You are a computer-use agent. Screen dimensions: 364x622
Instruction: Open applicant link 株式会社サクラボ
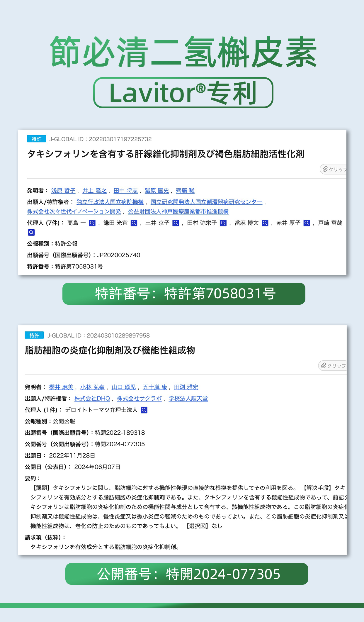point(139,399)
